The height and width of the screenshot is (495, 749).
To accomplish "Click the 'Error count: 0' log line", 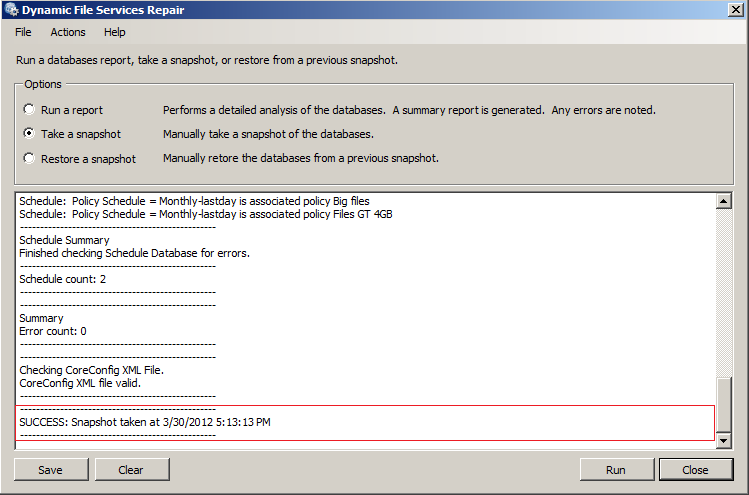I will click(53, 331).
